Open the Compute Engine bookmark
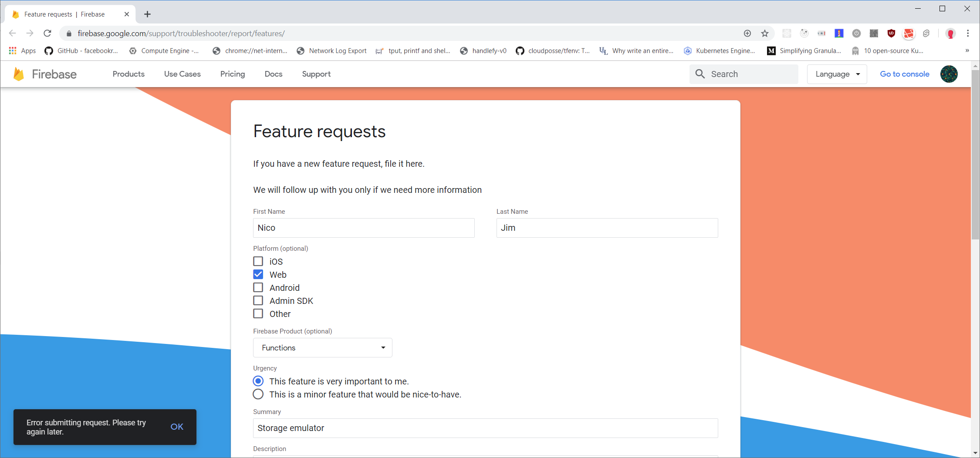 (164, 51)
